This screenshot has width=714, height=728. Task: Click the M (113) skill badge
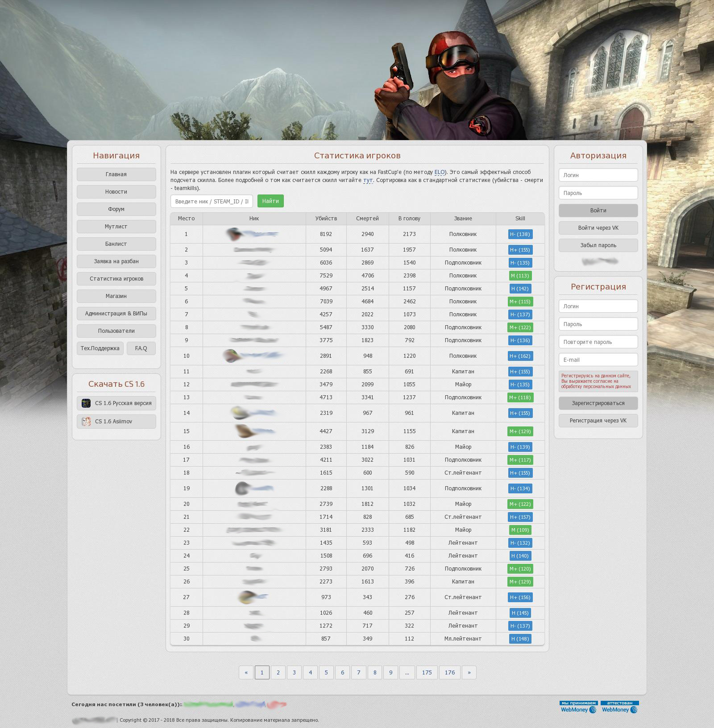coord(520,276)
